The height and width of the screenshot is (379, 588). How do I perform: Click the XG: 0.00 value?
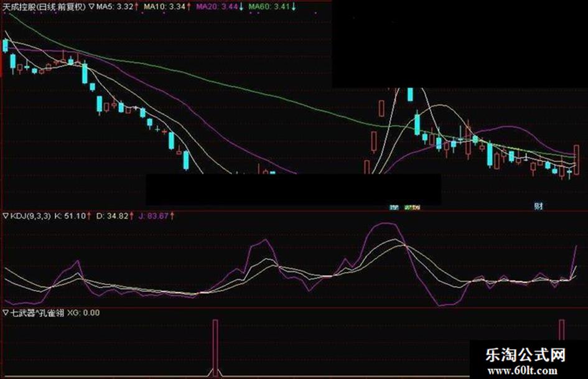tap(83, 312)
